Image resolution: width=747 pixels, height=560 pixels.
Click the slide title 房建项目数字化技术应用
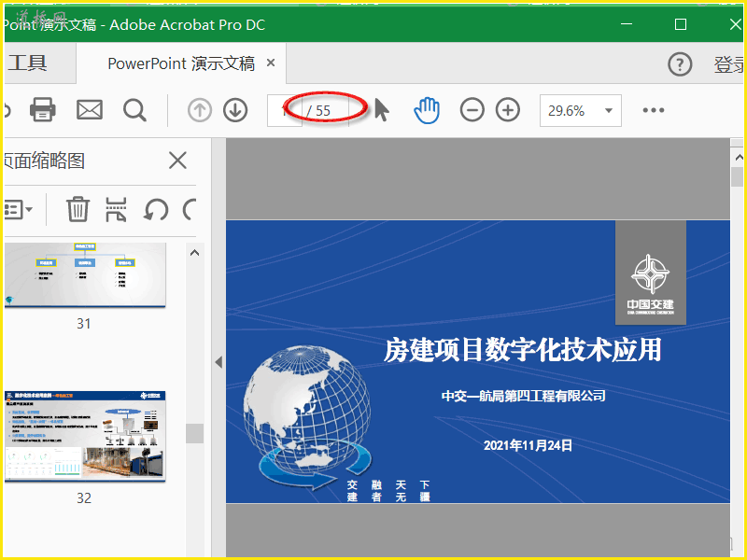523,349
